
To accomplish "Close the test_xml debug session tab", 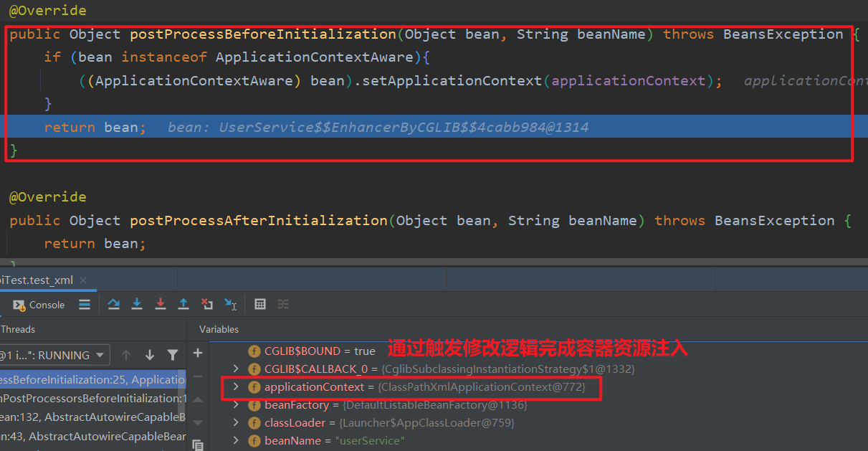I will pos(83,280).
